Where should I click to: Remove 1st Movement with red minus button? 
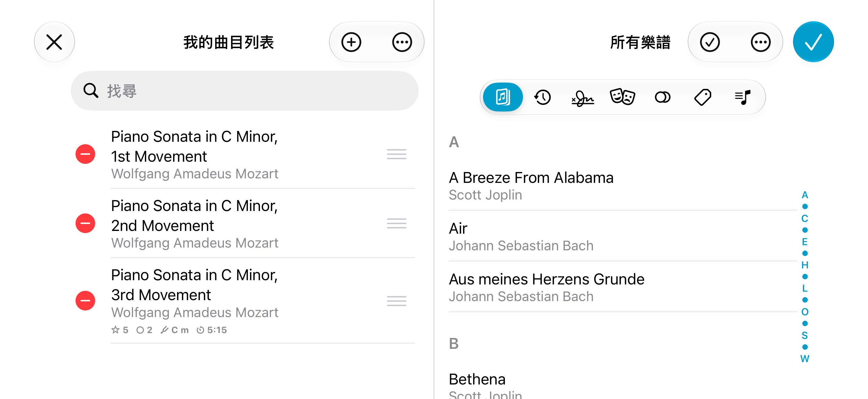tap(85, 154)
